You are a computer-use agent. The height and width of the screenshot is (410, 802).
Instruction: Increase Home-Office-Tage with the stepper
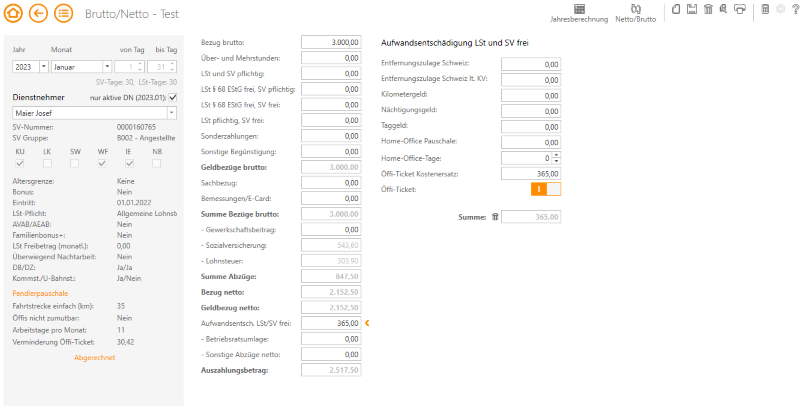[x=555, y=155]
